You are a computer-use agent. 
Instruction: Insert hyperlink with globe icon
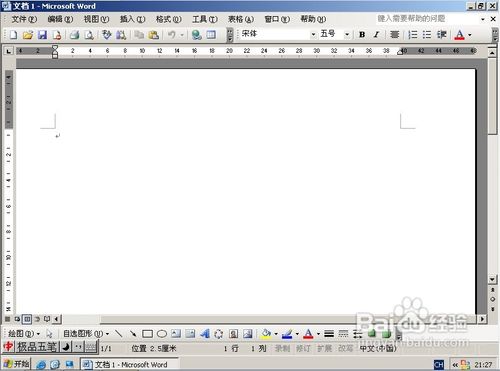(197, 35)
